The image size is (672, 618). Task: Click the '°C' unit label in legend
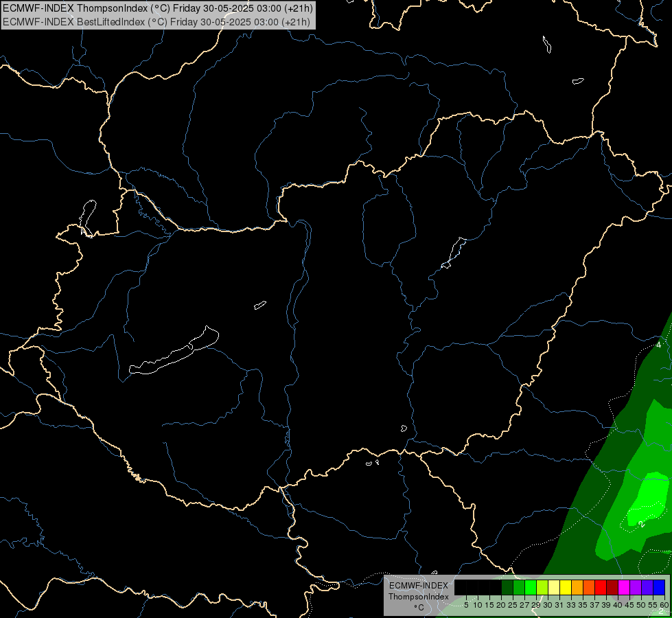(x=419, y=608)
